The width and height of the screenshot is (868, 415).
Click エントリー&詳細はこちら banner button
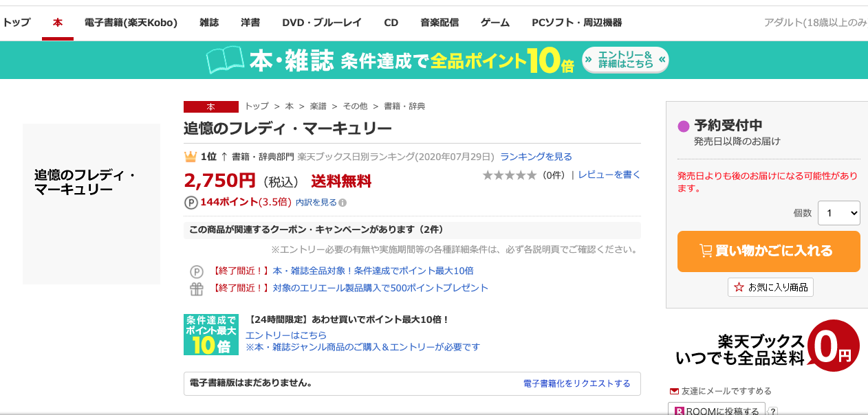[625, 60]
